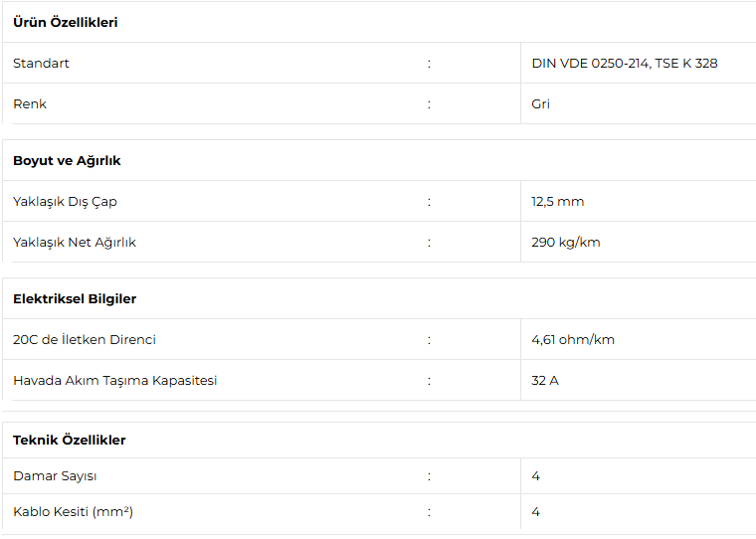This screenshot has height=539, width=756.
Task: Select the Havada Akım Taşıma Kapasitesi label
Action: (x=114, y=381)
